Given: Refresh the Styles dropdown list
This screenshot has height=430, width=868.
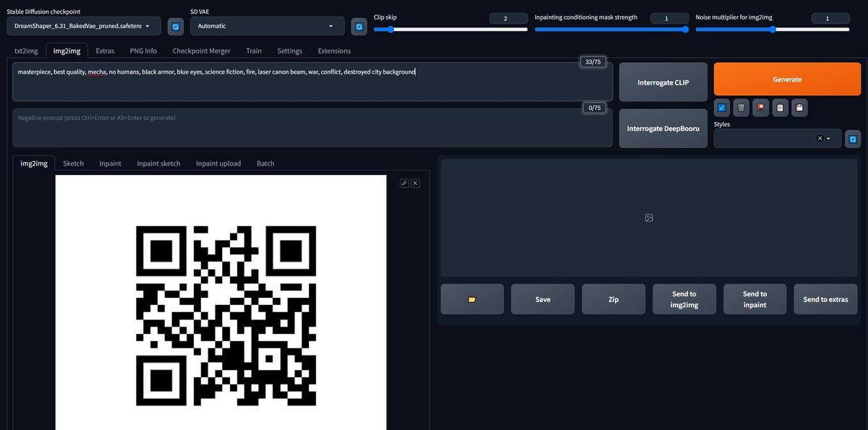Looking at the screenshot, I should coord(852,138).
